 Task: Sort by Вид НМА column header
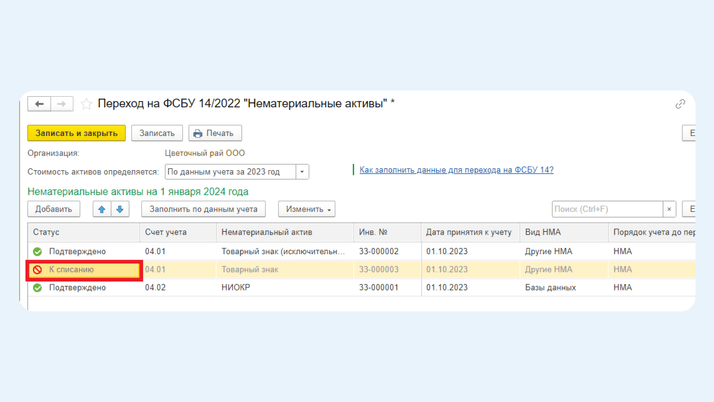pos(564,232)
